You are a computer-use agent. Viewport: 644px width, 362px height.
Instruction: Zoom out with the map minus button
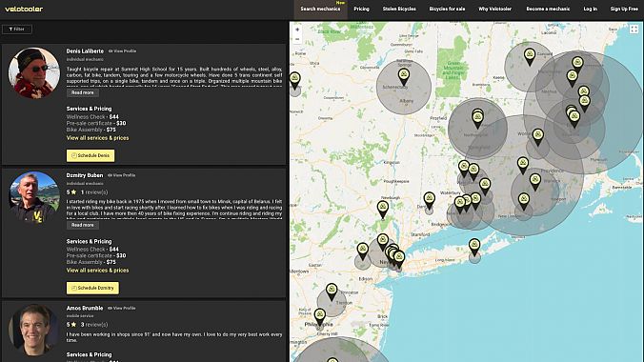[297, 39]
